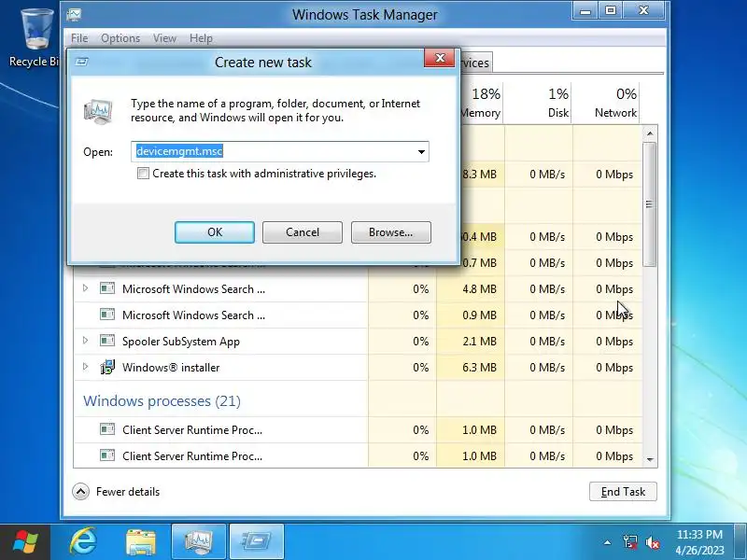The width and height of the screenshot is (747, 560).
Task: Select Spooler SubSystem App row text
Action: (x=180, y=342)
